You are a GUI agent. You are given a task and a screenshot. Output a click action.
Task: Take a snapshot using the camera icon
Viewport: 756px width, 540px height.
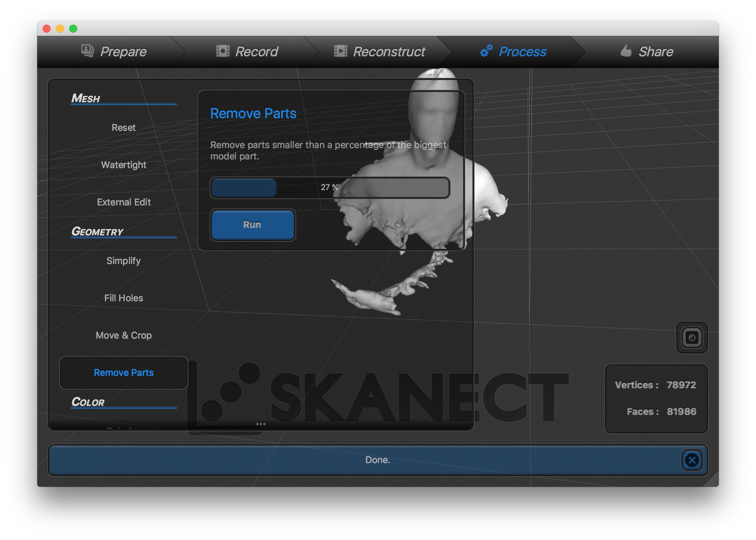691,338
